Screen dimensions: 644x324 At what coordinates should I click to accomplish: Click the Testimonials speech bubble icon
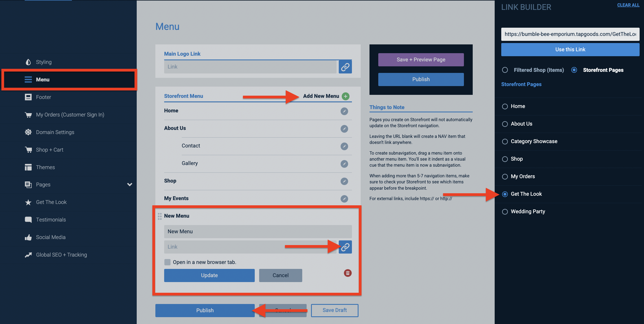[x=28, y=220]
